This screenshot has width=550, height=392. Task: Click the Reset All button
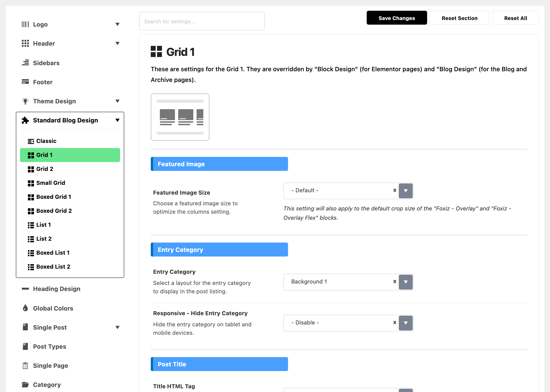pos(516,18)
